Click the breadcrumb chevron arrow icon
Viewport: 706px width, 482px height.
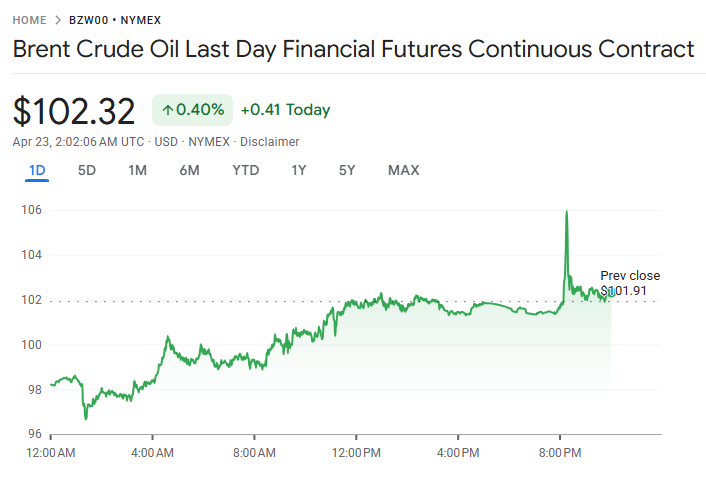[x=58, y=20]
